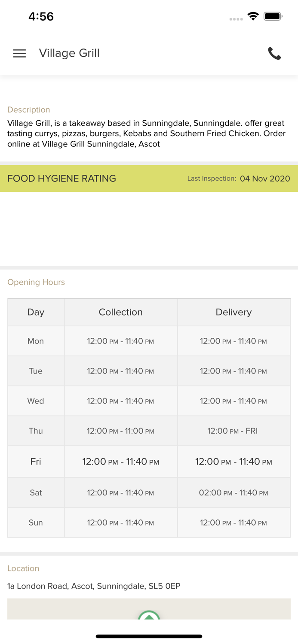Screen dimensions: 298x644
Task: Select the Fri row in opening hours
Action: click(36, 462)
